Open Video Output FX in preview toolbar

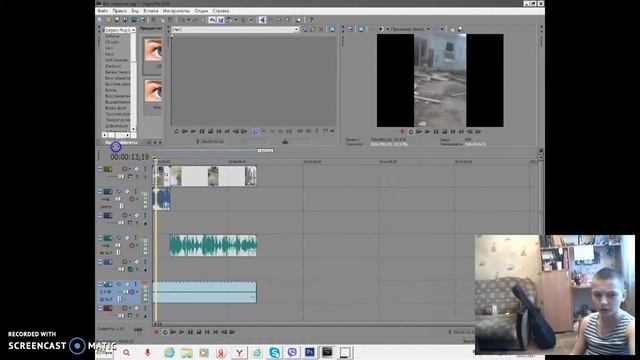tap(371, 29)
